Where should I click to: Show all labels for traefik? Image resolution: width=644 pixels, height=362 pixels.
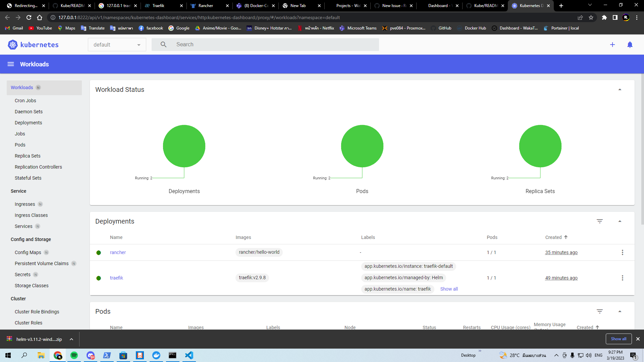click(449, 289)
